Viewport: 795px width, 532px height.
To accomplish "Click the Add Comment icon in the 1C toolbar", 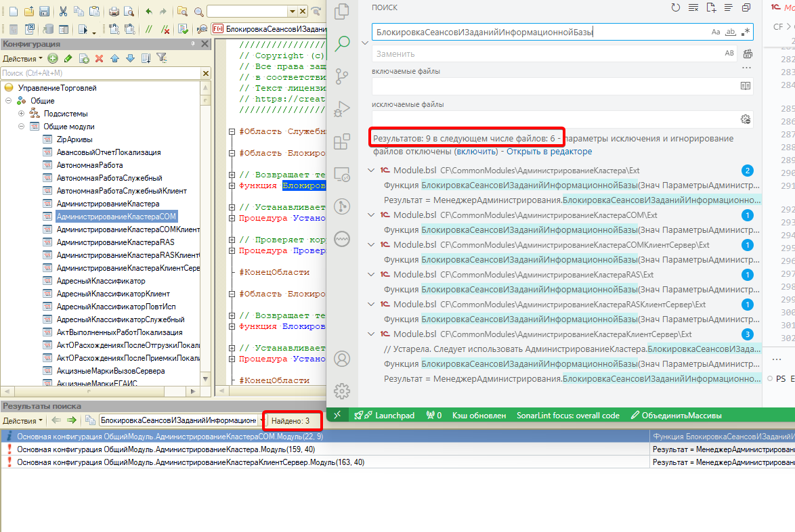I will (148, 29).
